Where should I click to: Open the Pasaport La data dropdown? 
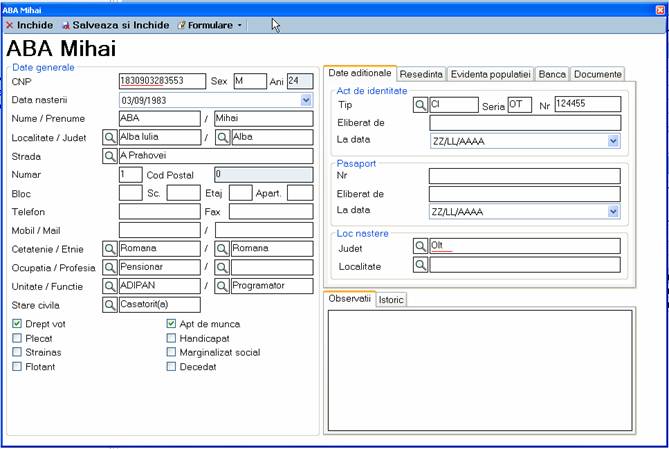click(613, 212)
